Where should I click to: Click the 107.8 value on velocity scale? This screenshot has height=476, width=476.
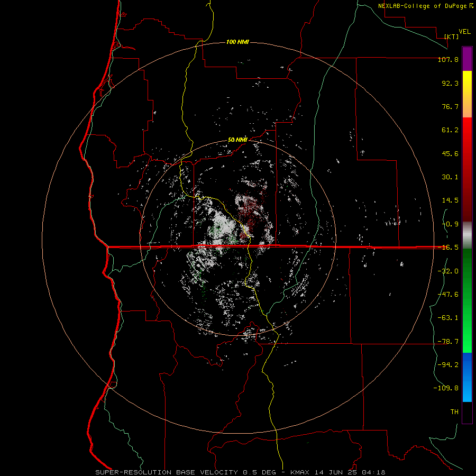coord(448,60)
